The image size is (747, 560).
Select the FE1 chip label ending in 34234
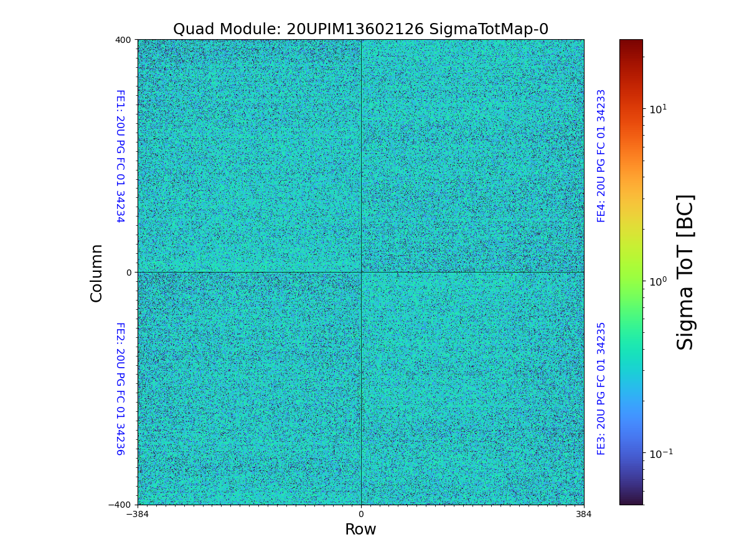[120, 156]
